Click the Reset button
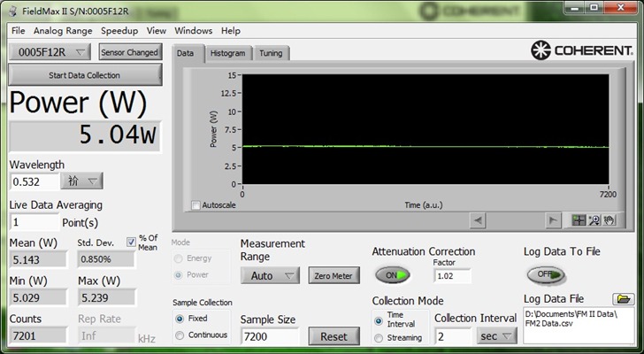The height and width of the screenshot is (354, 644). point(333,337)
